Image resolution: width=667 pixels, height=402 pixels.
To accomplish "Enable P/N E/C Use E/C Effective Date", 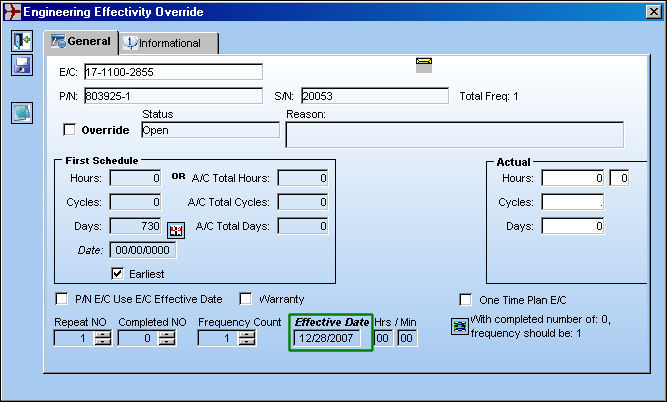I will click(62, 299).
